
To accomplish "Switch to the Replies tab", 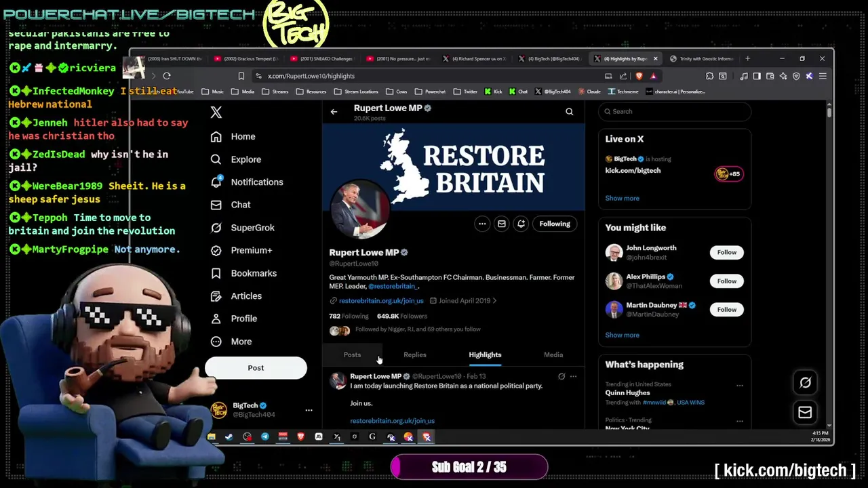I will (x=415, y=355).
